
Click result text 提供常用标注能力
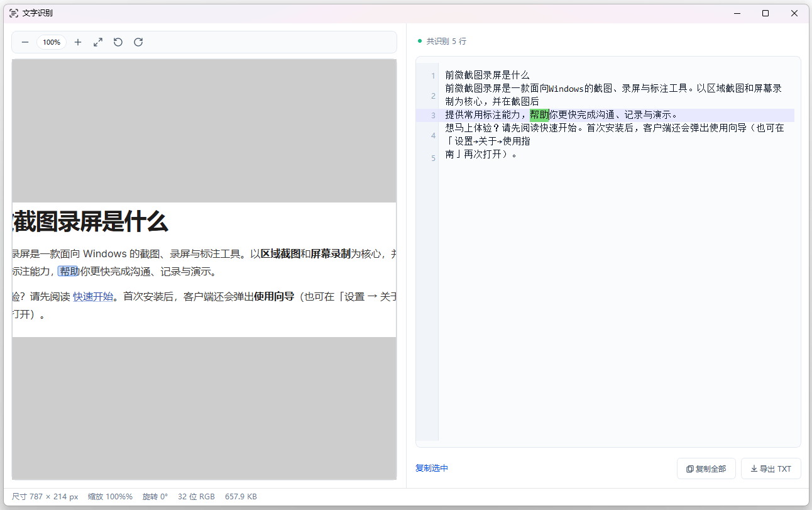(x=483, y=114)
